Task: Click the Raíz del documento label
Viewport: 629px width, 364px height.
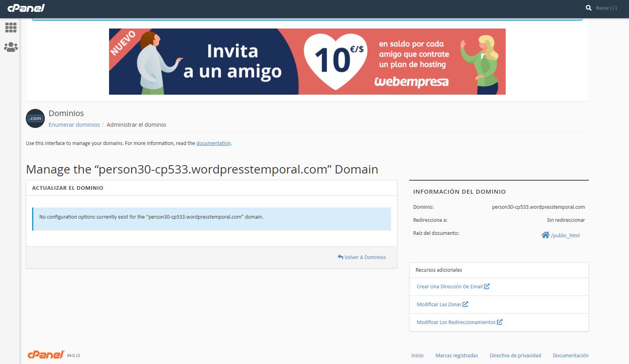Action: pos(436,233)
